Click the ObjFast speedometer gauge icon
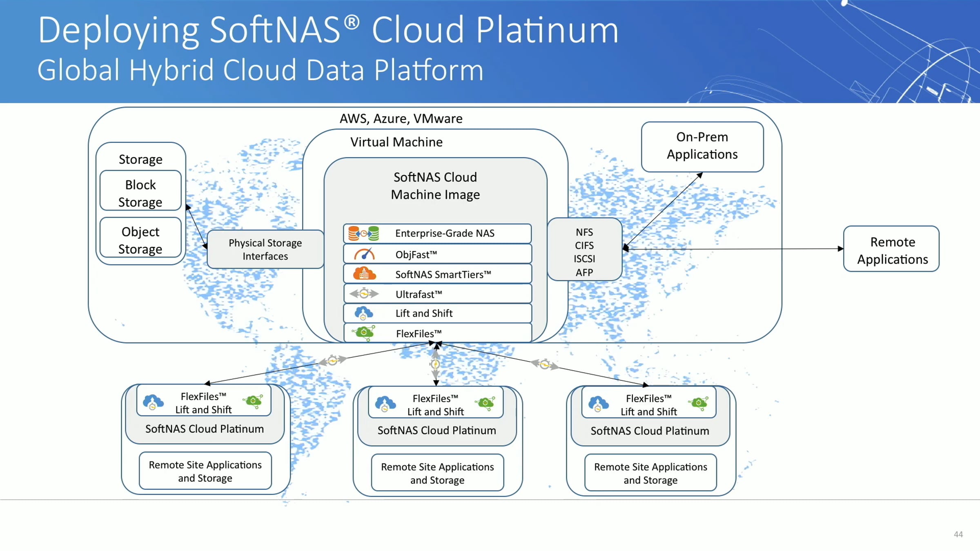Screen dimensions: 980x551 point(364,254)
